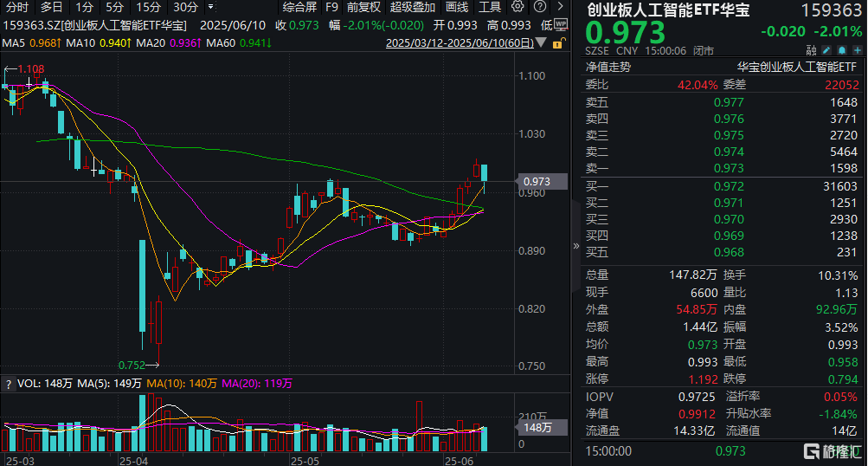Open 前复权 adjustment menu
Image resolution: width=868 pixels, height=466 pixels.
click(x=363, y=7)
